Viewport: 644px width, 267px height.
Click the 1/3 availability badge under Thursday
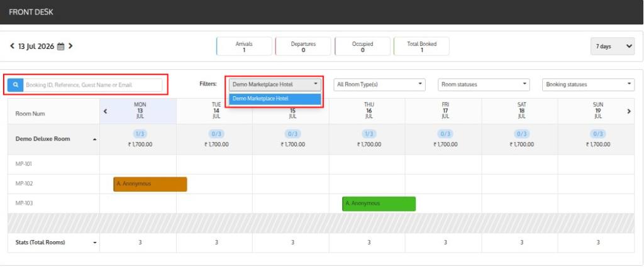point(369,134)
